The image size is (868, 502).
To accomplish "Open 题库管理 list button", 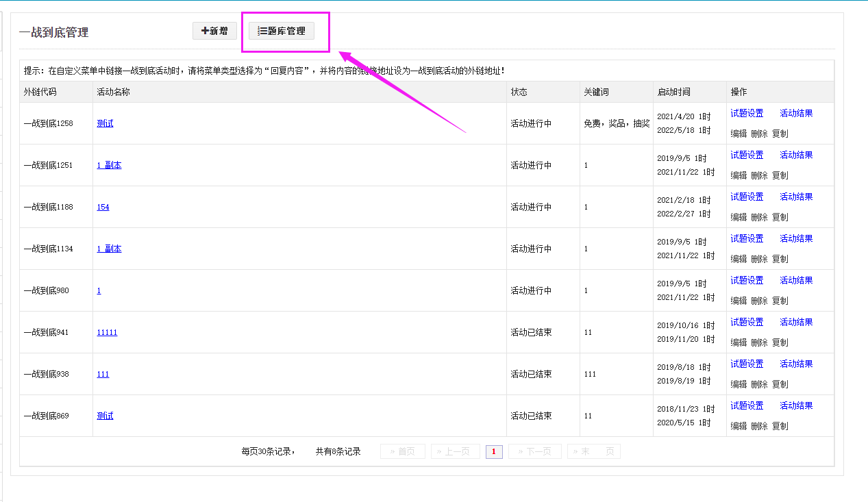I will point(282,31).
